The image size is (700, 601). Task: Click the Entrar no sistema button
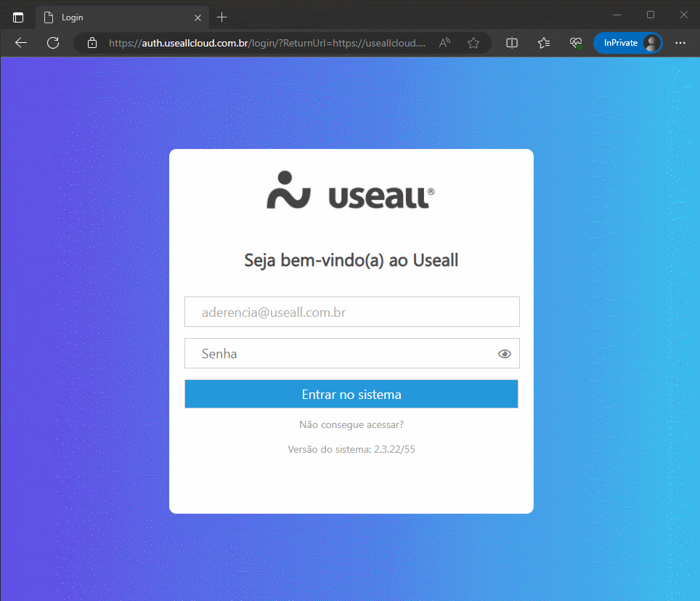pyautogui.click(x=351, y=395)
